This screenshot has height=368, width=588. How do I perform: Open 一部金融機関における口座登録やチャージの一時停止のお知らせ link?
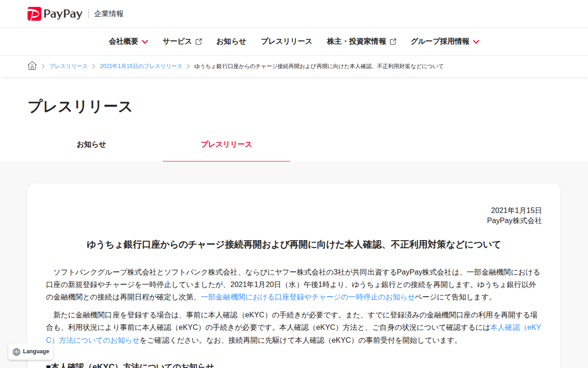pyautogui.click(x=308, y=297)
